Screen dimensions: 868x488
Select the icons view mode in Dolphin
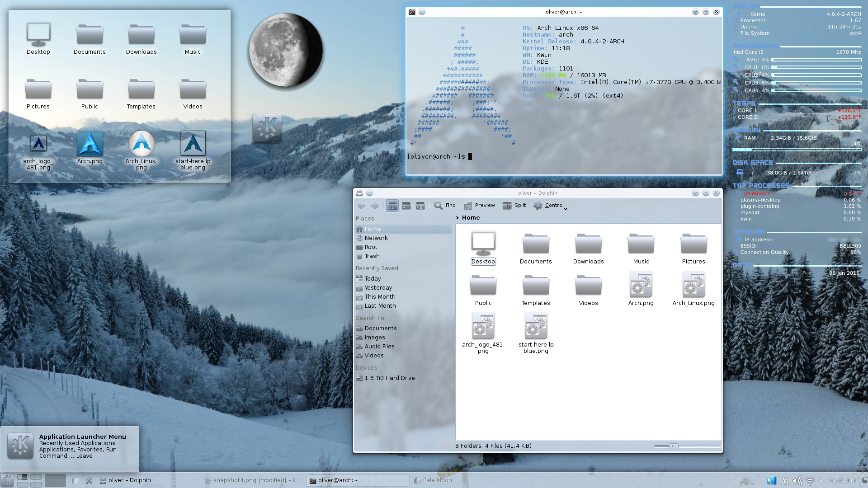pyautogui.click(x=392, y=206)
